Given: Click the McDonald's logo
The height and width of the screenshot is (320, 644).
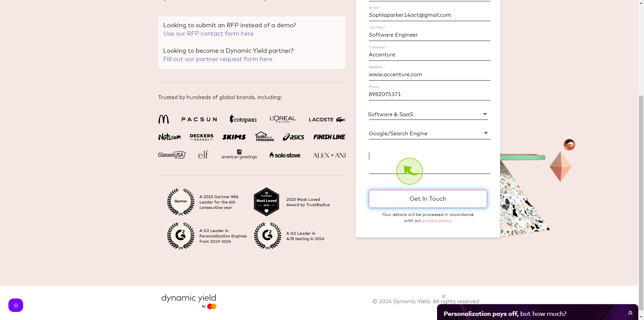Looking at the screenshot, I should [163, 119].
